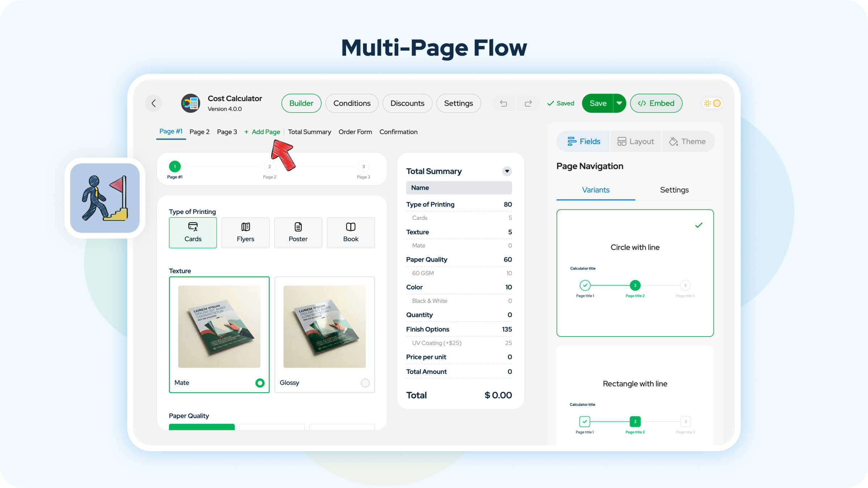868x488 pixels.
Task: Click the UV Coating (+$25) line
Action: tap(459, 343)
